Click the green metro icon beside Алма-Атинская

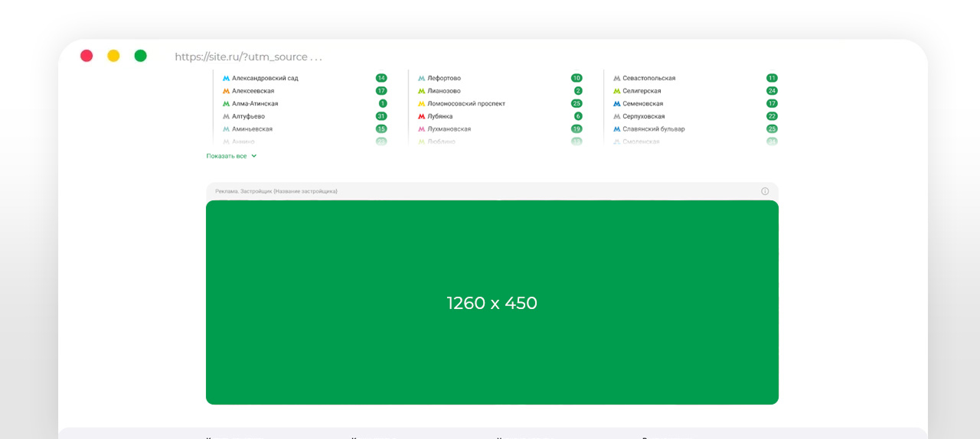226,104
